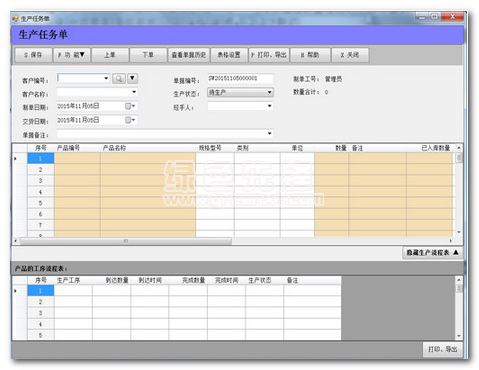Click the 生产工序 column header
Image resolution: width=479 pixels, height=370 pixels.
click(x=73, y=280)
